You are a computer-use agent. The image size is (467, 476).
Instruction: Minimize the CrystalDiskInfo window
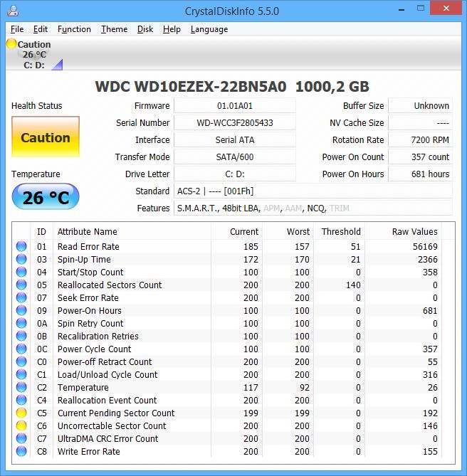402,10
